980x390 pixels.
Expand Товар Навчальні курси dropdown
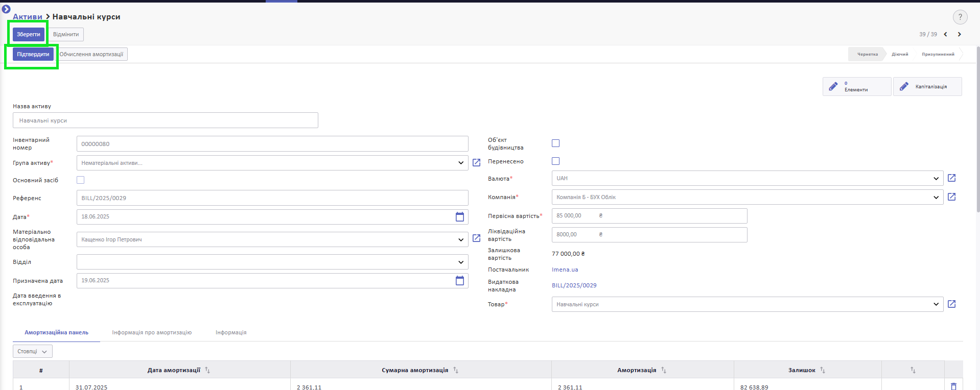936,304
